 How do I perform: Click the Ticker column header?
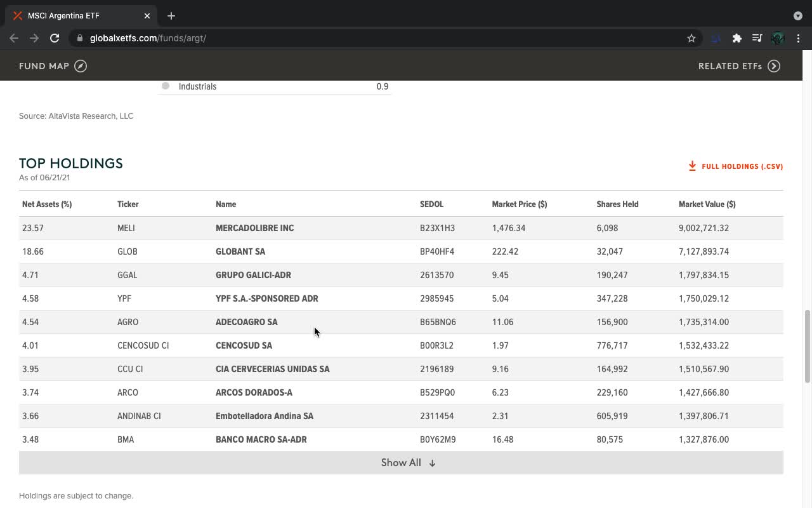[128, 204]
